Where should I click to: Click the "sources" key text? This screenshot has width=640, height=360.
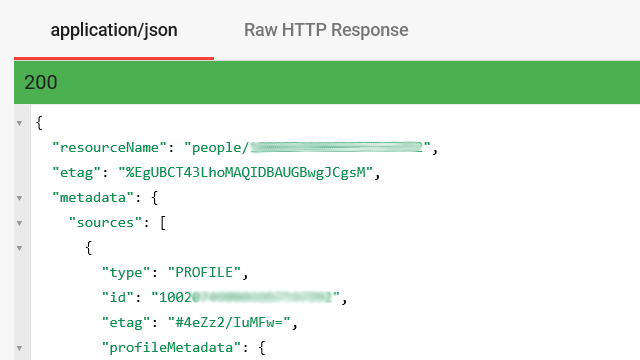pos(105,222)
